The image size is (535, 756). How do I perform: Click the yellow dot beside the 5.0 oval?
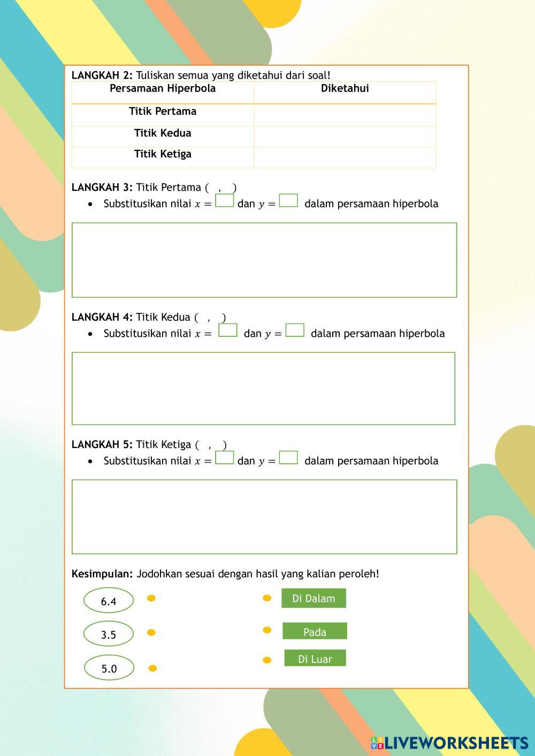click(x=152, y=668)
